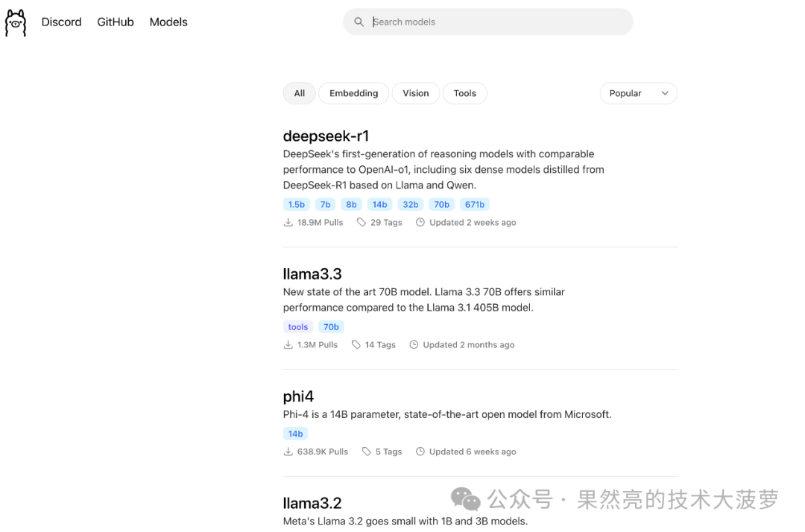Click the 18.9M Pulls text
The width and height of the screenshot is (805, 532).
[x=321, y=222]
